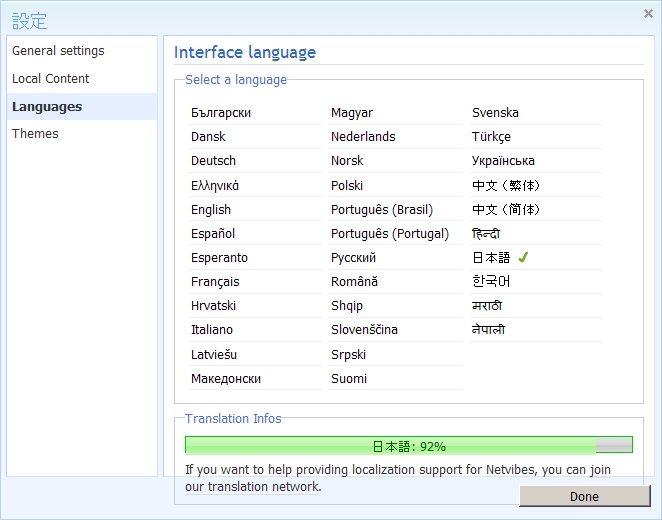662x520 pixels.
Task: Select Deutsch from the language list
Action: (x=213, y=161)
